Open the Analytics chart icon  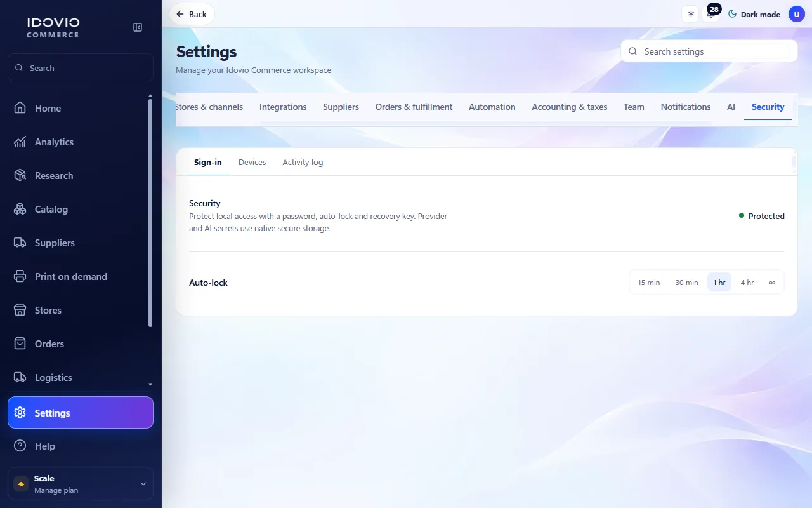click(x=20, y=142)
